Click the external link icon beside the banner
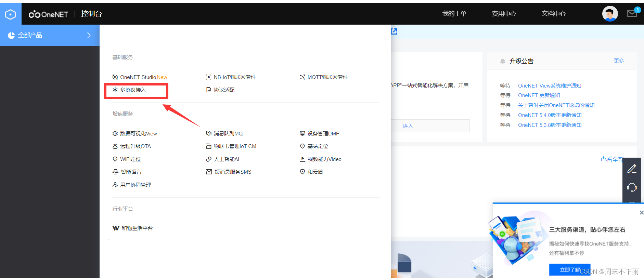 394,31
